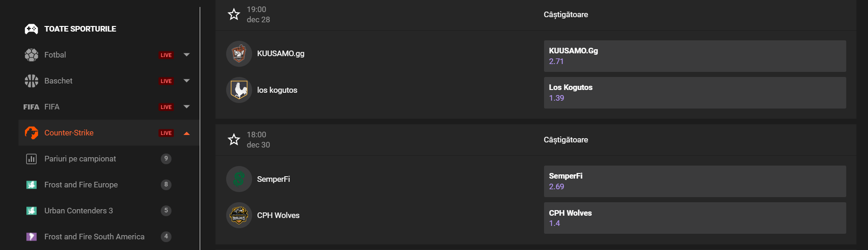The image size is (868, 250).
Task: Click the SemperFi team logo
Action: [239, 179]
